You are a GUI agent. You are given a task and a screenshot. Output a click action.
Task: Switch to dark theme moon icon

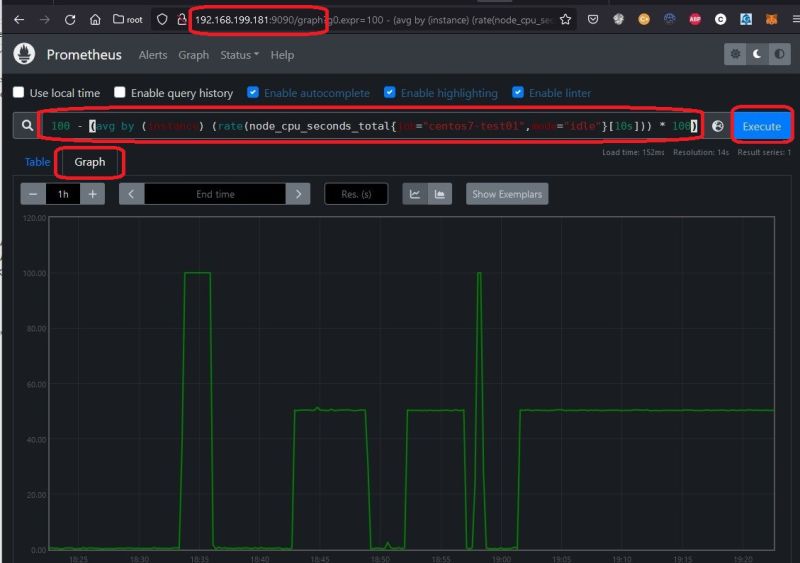pyautogui.click(x=757, y=54)
